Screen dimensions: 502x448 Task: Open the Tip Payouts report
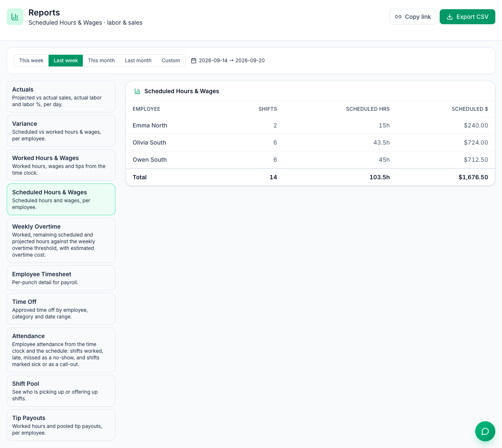click(61, 425)
